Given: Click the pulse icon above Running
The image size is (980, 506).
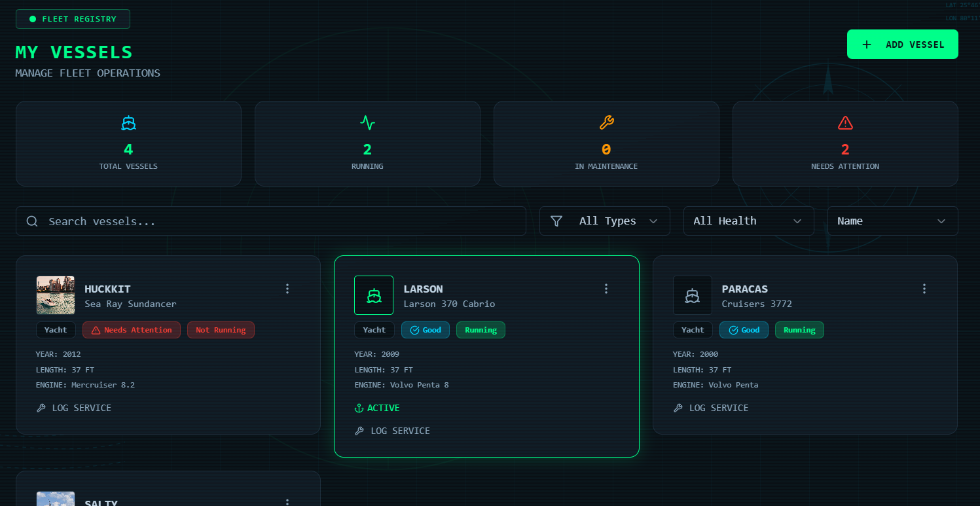Looking at the screenshot, I should [367, 122].
